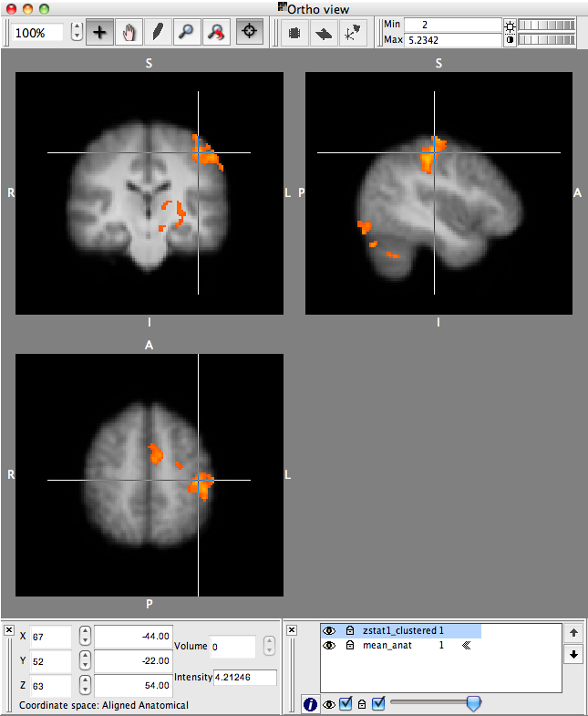Viewport: 588px width, 716px height.
Task: Open the zoom percentage stepper
Action: pyautogui.click(x=77, y=32)
